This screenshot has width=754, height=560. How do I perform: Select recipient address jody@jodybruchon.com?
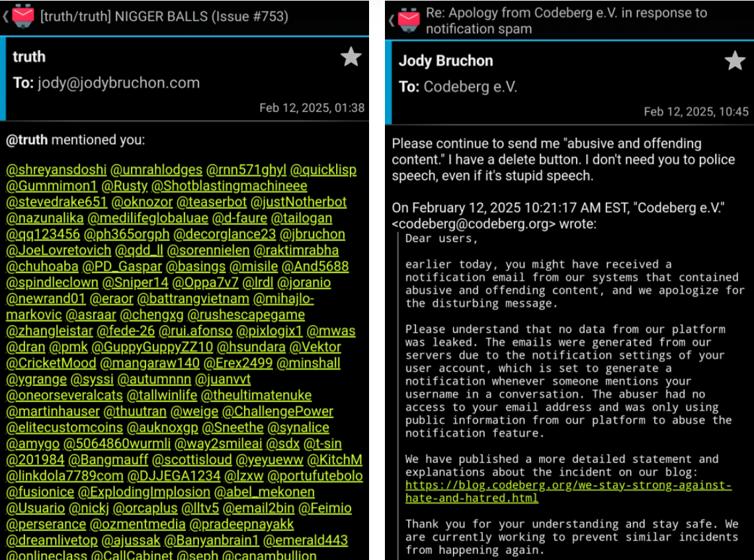(119, 83)
